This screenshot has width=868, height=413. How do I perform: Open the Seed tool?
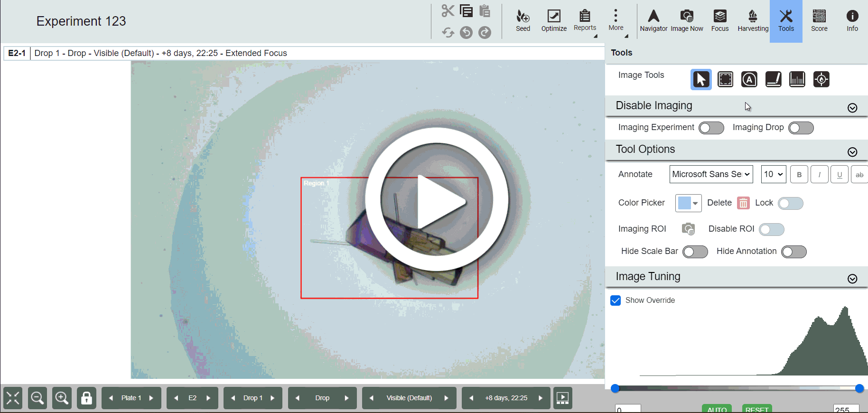(x=523, y=21)
